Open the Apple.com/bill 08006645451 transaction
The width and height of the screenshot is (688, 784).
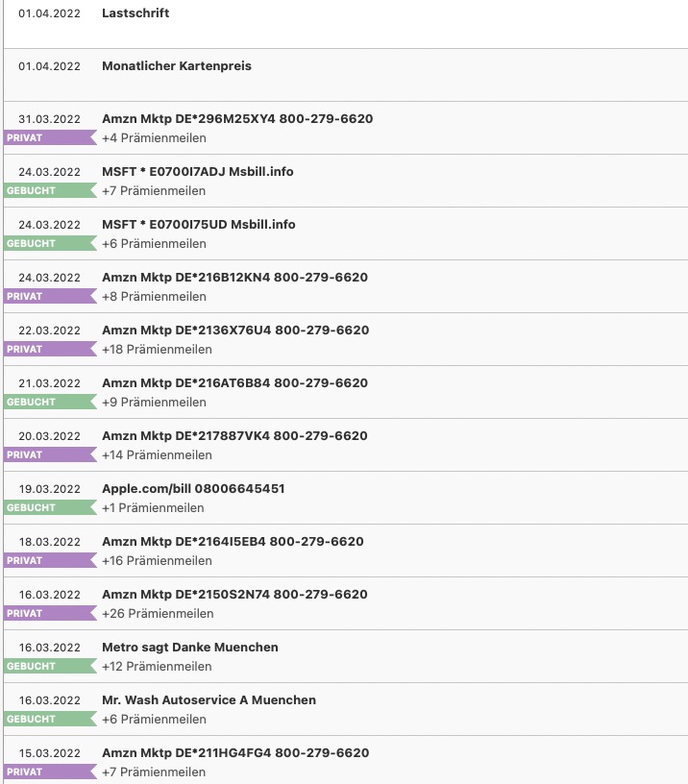(193, 488)
